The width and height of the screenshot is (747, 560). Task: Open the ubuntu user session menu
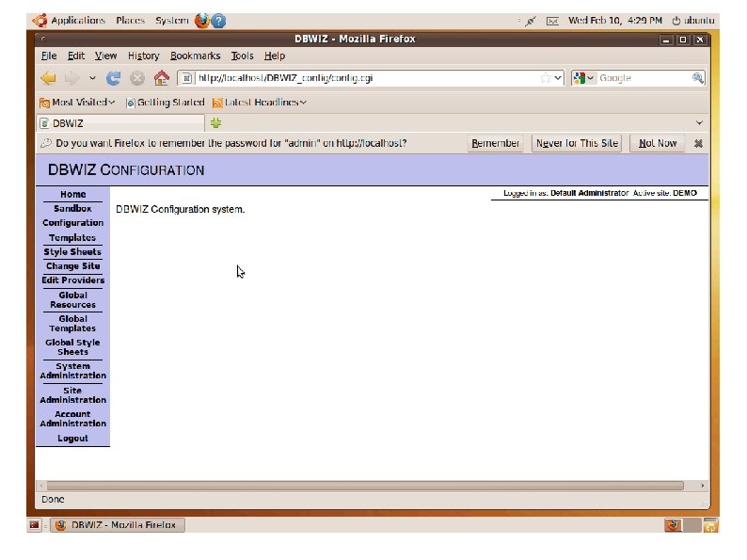(693, 21)
